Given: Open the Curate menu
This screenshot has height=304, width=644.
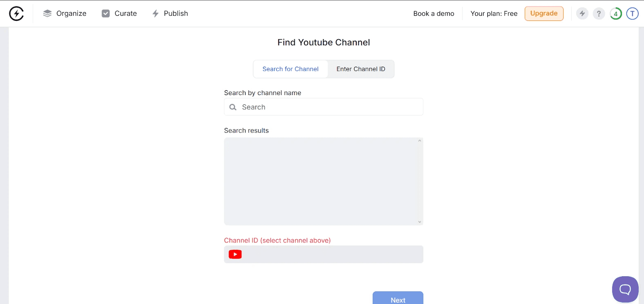Looking at the screenshot, I should (x=119, y=13).
